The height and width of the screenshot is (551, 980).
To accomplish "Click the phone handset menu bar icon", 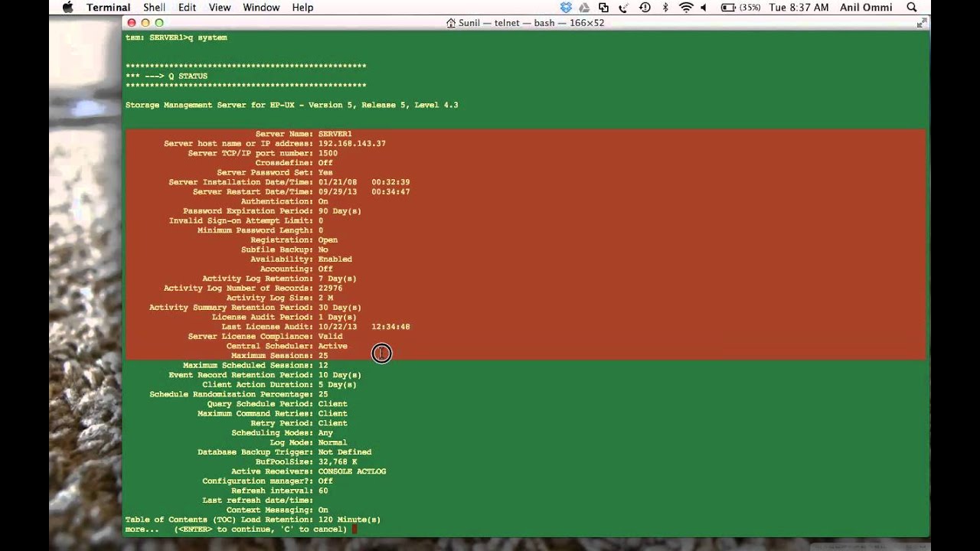I will pos(624,8).
